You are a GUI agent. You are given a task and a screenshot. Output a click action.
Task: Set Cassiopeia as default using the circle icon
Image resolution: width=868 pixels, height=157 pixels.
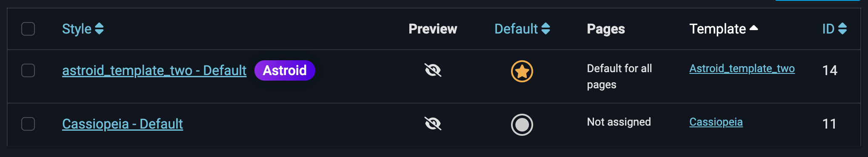coord(522,125)
